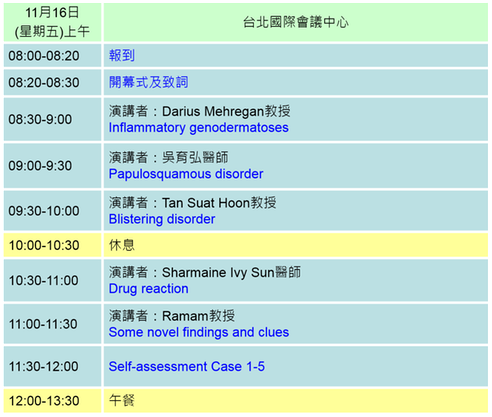492x417 pixels.
Task: Select the 10:00-10:30 time cell
Action: pos(52,245)
